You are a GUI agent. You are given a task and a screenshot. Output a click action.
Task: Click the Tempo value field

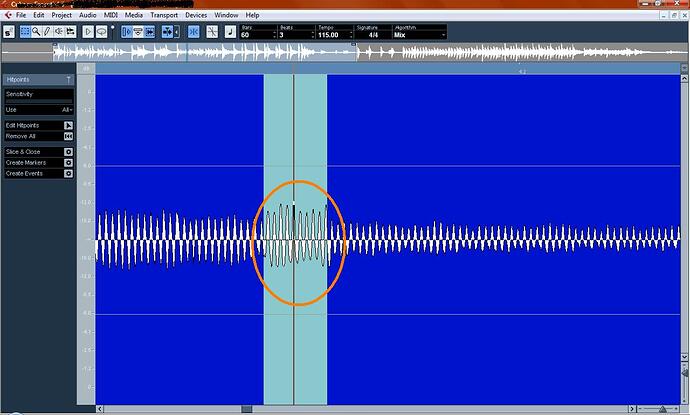pos(334,35)
